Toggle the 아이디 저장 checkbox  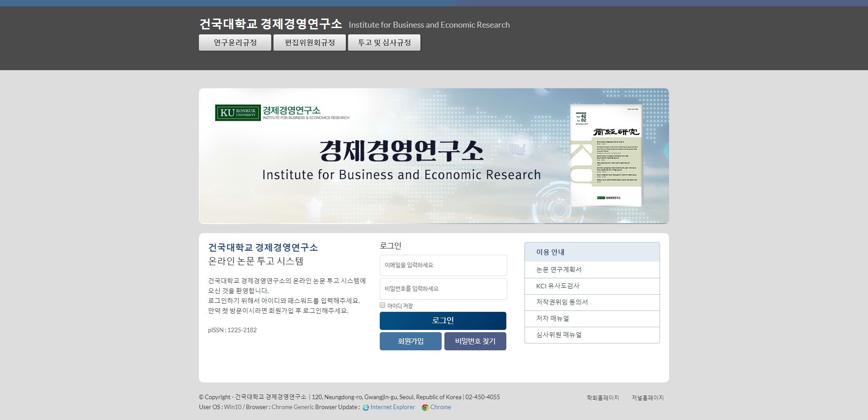(382, 305)
